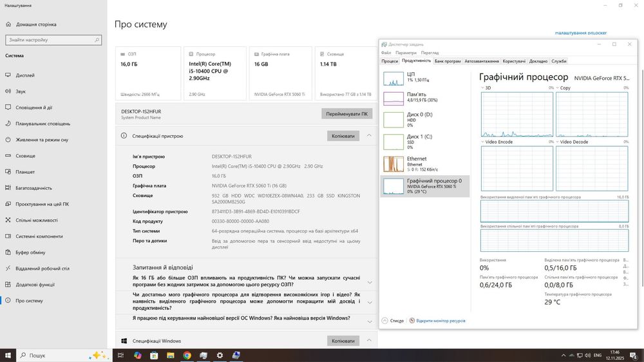The width and height of the screenshot is (644, 362).
Task: Open Домашня сторінка in Settings sidebar
Action: pyautogui.click(x=36, y=24)
